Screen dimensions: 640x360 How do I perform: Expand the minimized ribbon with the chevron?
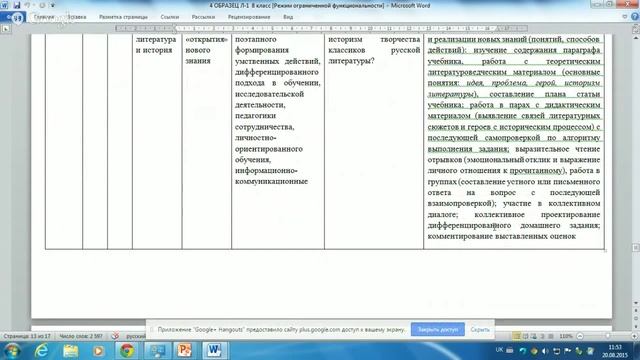(625, 17)
